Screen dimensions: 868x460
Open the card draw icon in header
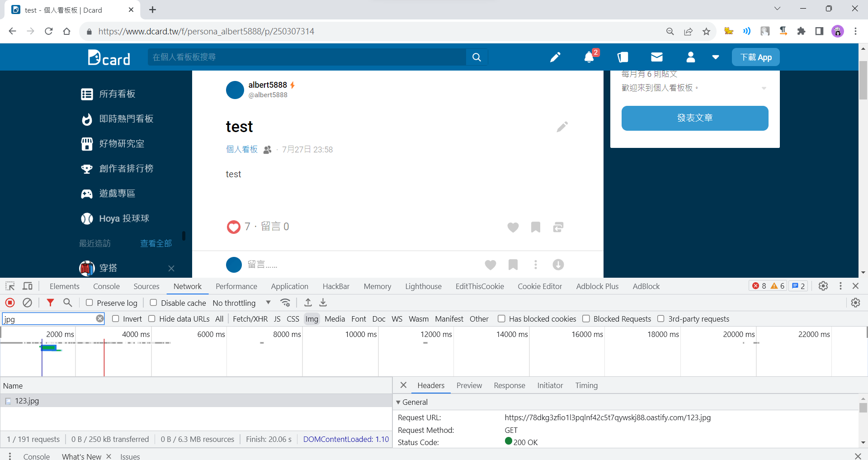(623, 57)
